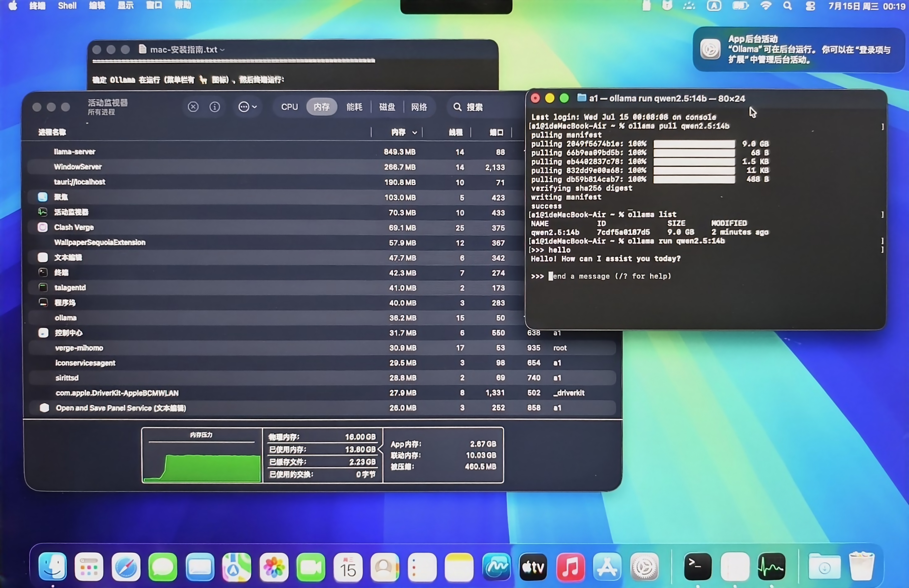Toggle the 内存 tab view
The width and height of the screenshot is (909, 588).
pos(322,107)
